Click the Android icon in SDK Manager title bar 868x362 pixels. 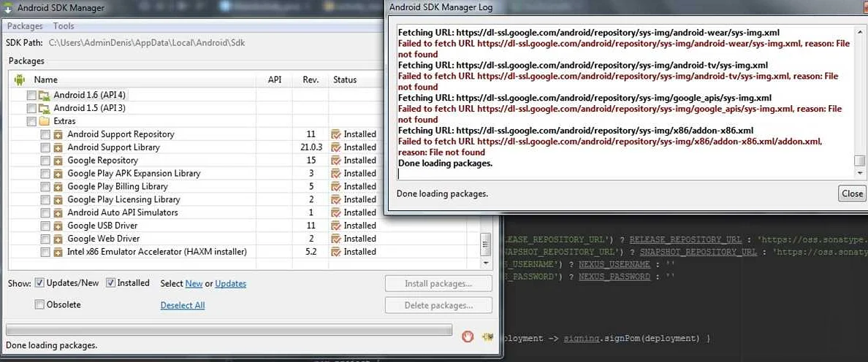(x=9, y=8)
